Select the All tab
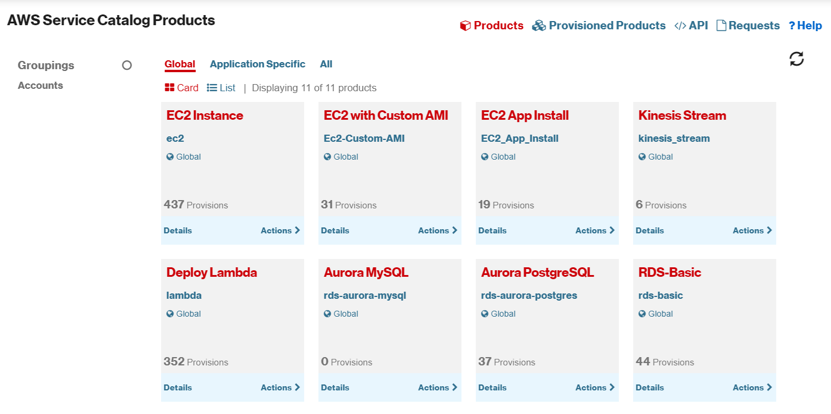 click(326, 64)
